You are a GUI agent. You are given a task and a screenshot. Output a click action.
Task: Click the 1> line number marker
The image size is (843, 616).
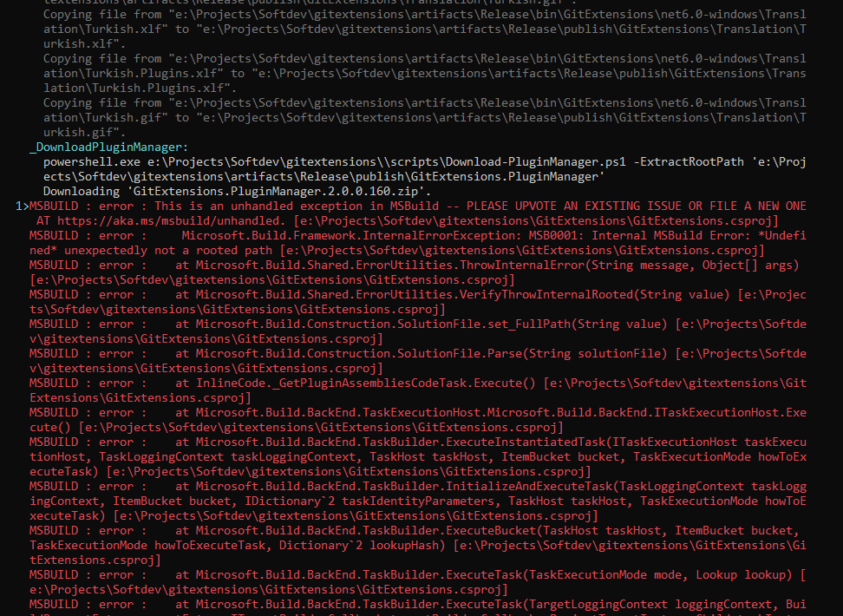coord(12,206)
